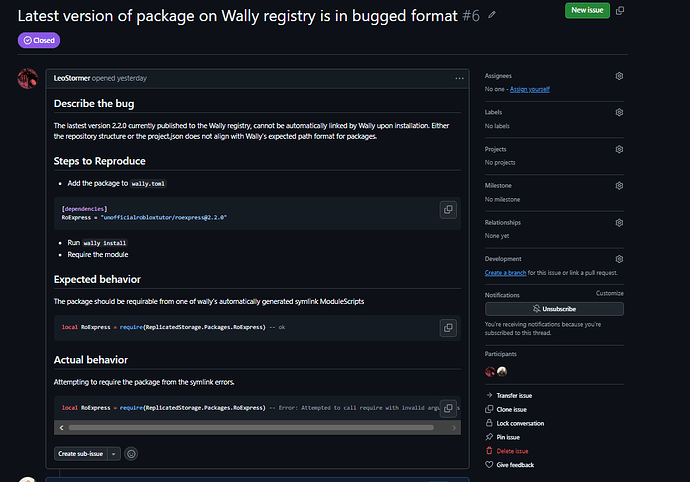Open Development gear settings

pyautogui.click(x=619, y=259)
